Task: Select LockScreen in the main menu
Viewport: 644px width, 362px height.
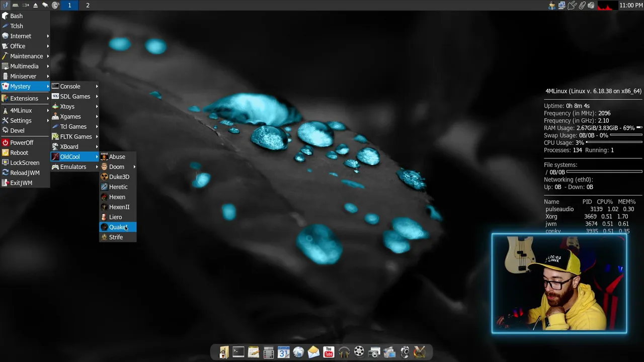Action: coord(25,163)
